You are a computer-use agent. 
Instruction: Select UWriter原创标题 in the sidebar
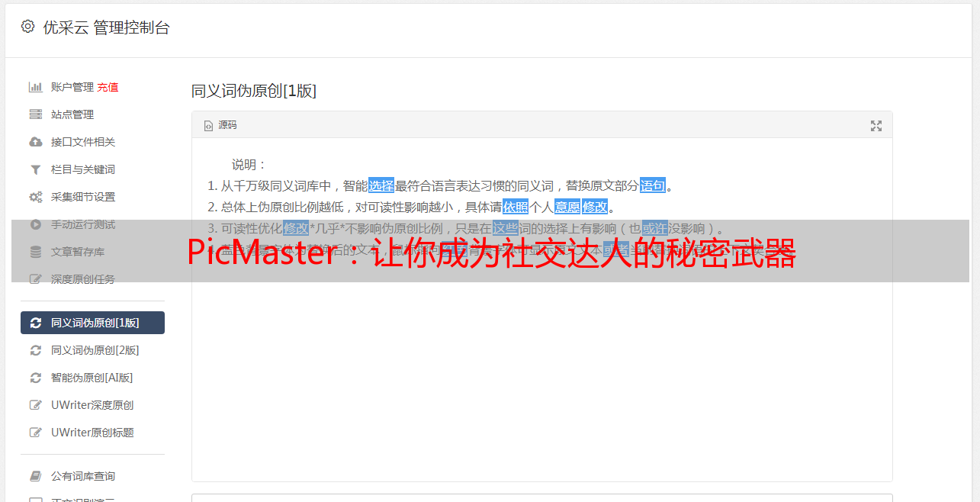[x=92, y=433]
